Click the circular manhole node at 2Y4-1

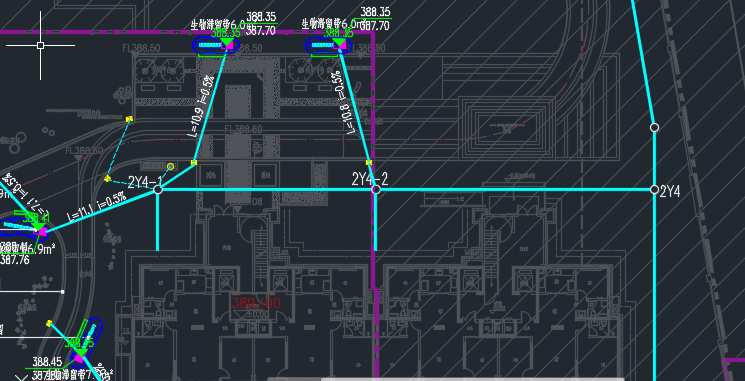click(158, 190)
